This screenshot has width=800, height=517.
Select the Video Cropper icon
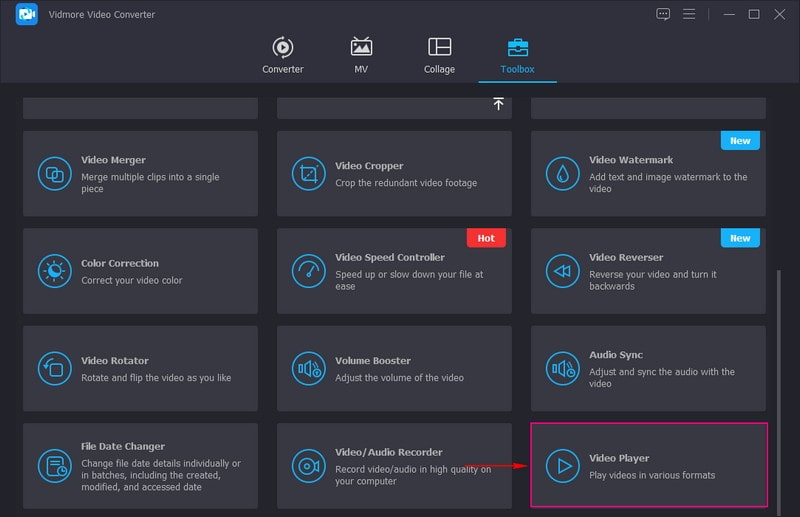coord(308,174)
